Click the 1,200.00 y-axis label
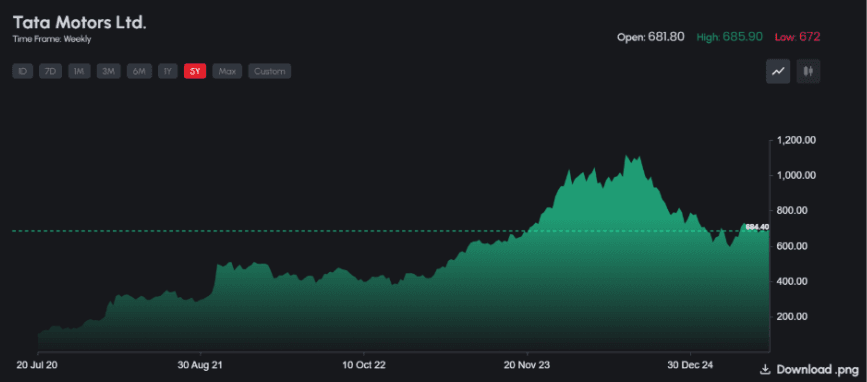This screenshot has height=382, width=867. pyautogui.click(x=796, y=140)
